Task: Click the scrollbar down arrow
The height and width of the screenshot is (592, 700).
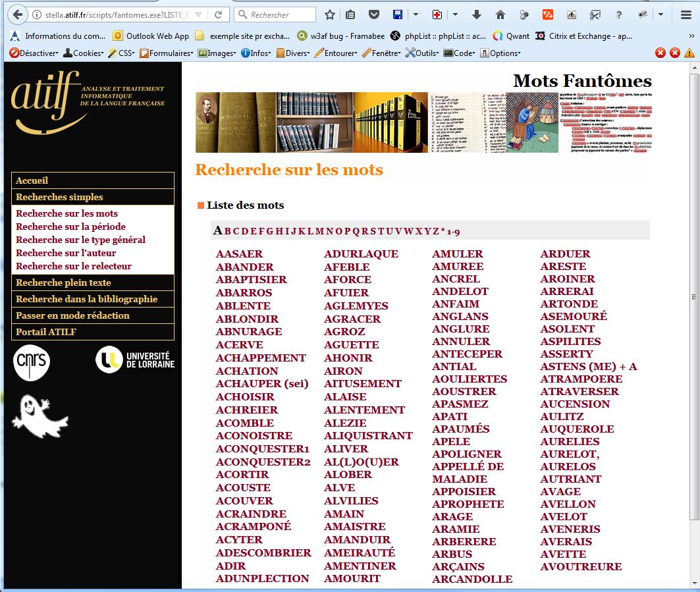Action: click(694, 583)
